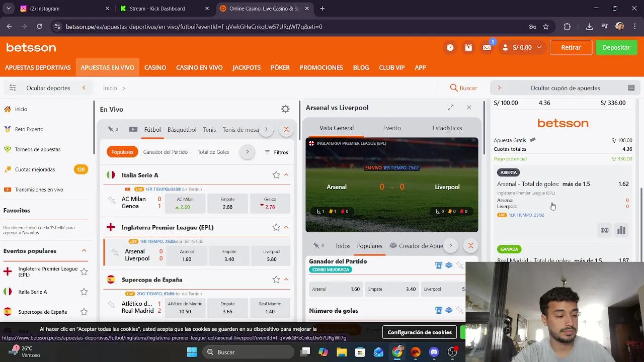Pin the Arsenal vs Liverpool match
The width and height of the screenshot is (644, 362).
tap(115, 252)
